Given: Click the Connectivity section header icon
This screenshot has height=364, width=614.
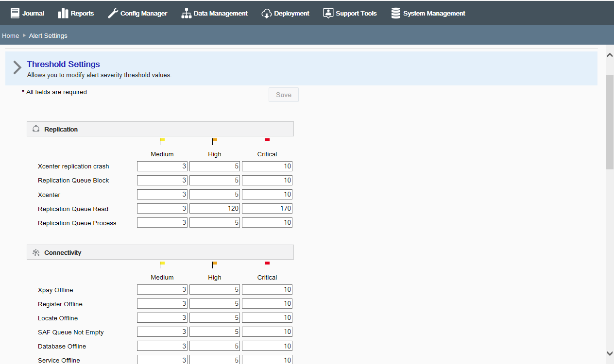Looking at the screenshot, I should pyautogui.click(x=36, y=252).
